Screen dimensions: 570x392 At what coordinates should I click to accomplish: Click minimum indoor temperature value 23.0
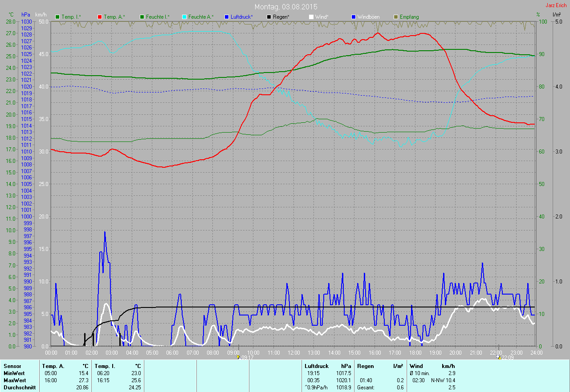click(136, 373)
